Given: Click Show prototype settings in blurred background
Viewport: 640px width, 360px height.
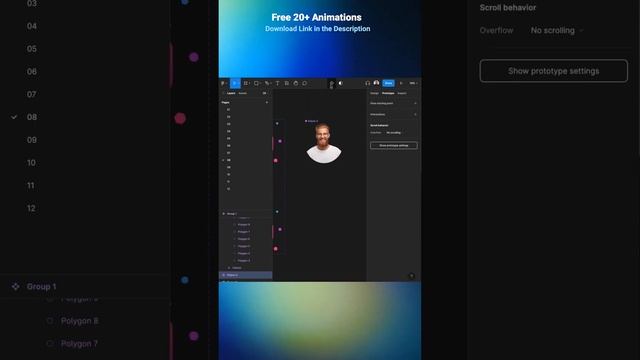Looking at the screenshot, I should click(553, 71).
